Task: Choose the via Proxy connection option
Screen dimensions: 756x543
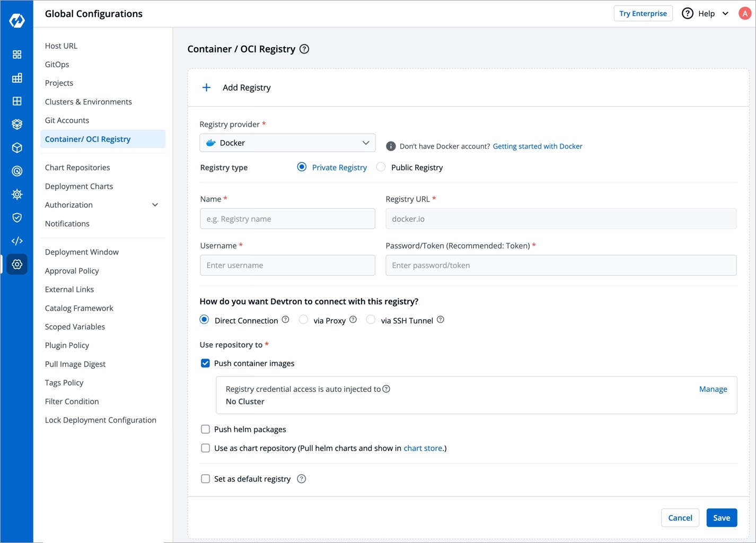Action: (x=304, y=320)
